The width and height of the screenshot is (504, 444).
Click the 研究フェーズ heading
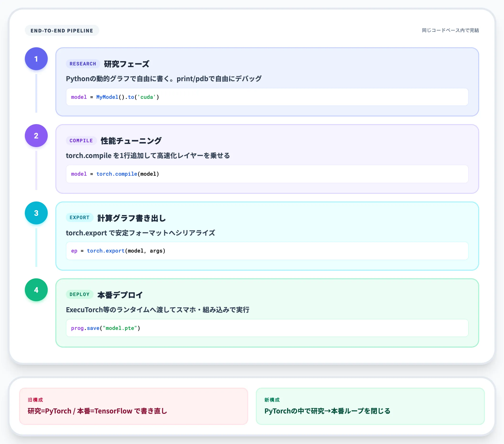126,64
